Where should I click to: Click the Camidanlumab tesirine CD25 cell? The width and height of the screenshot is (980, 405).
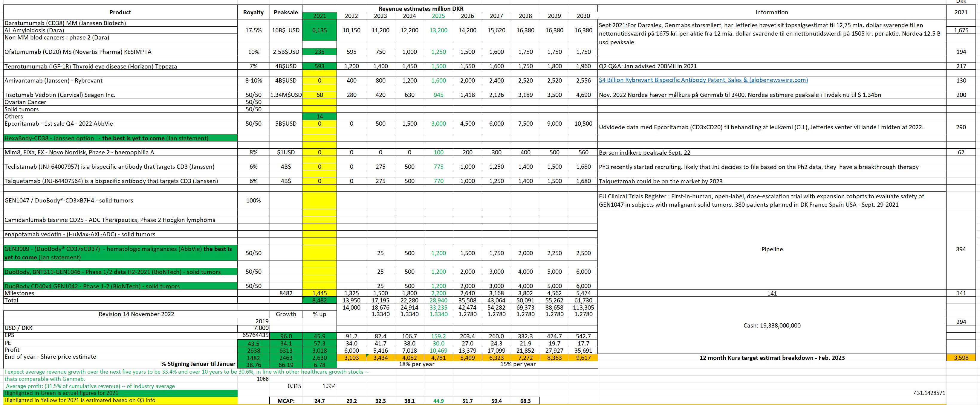tap(120, 220)
